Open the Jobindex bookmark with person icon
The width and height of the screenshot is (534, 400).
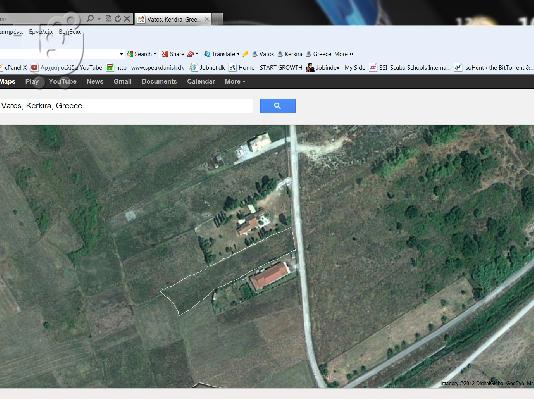coord(323,67)
